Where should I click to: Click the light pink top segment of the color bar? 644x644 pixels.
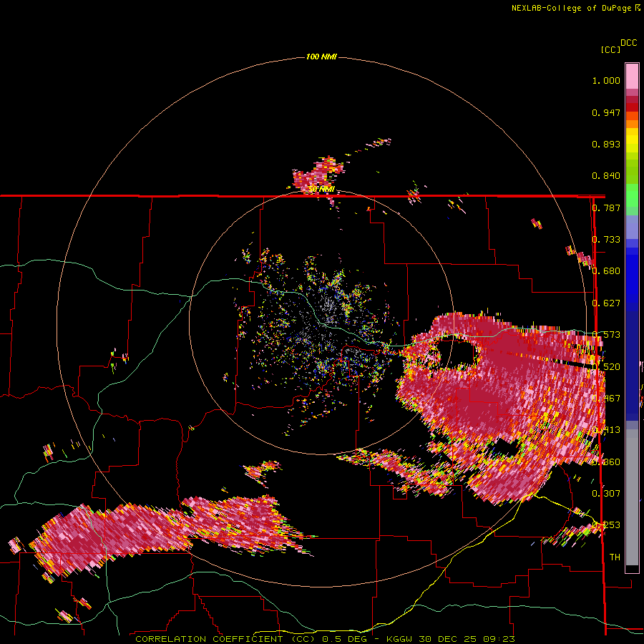[x=632, y=77]
